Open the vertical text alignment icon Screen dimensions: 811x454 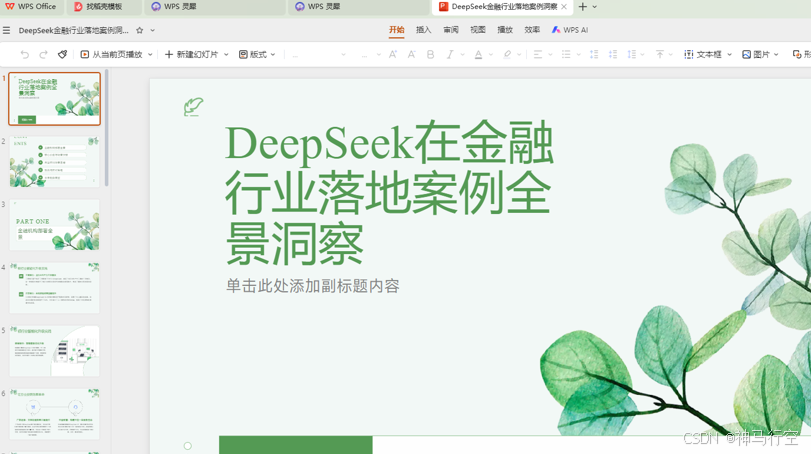[x=660, y=54]
